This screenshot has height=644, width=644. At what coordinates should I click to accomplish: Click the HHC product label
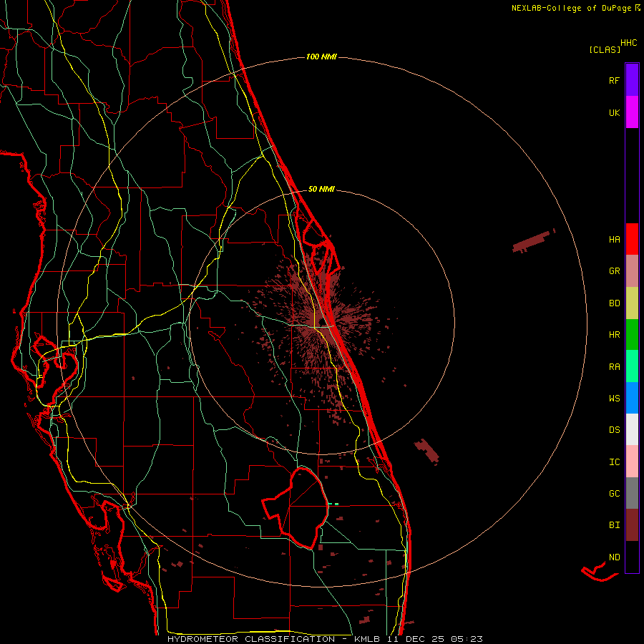pyautogui.click(x=629, y=43)
